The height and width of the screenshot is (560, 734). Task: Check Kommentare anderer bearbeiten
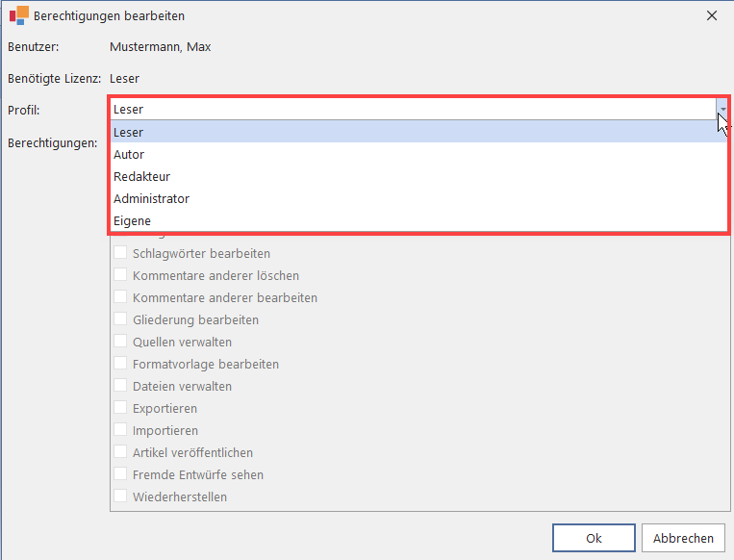121,298
